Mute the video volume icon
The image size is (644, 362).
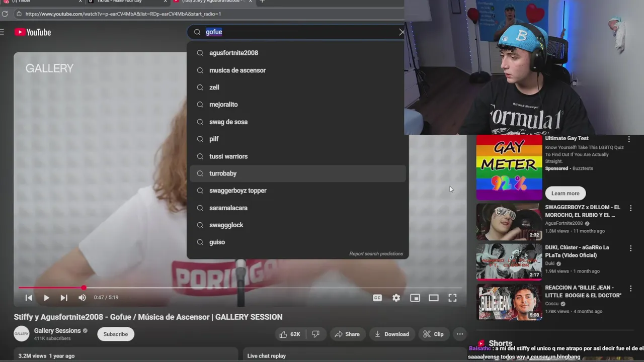[x=82, y=298]
